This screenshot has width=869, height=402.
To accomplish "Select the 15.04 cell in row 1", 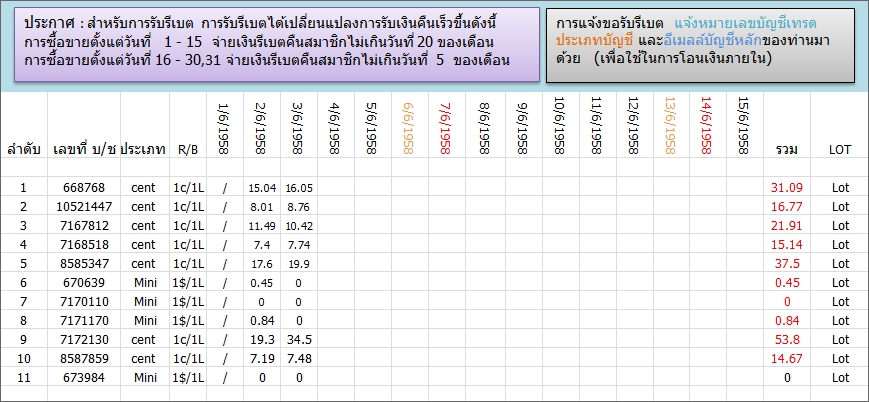I will click(x=262, y=188).
